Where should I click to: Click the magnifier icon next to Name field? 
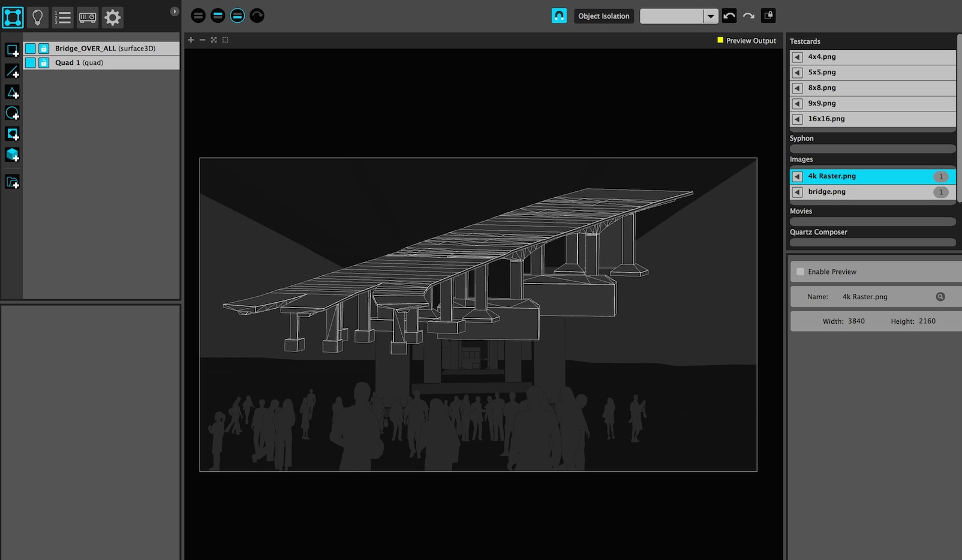pyautogui.click(x=940, y=297)
